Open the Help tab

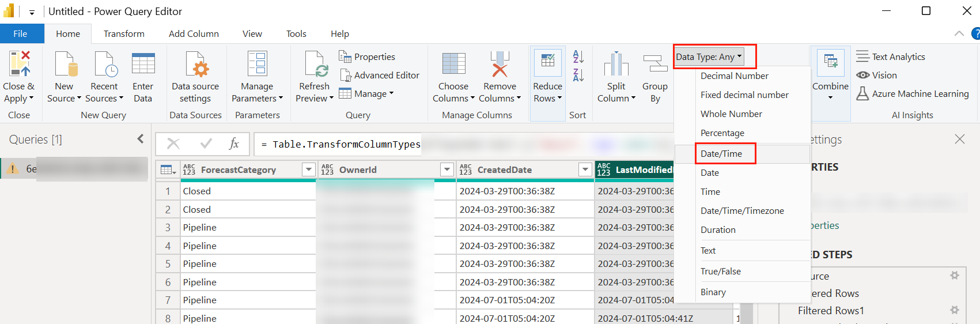pyautogui.click(x=340, y=33)
